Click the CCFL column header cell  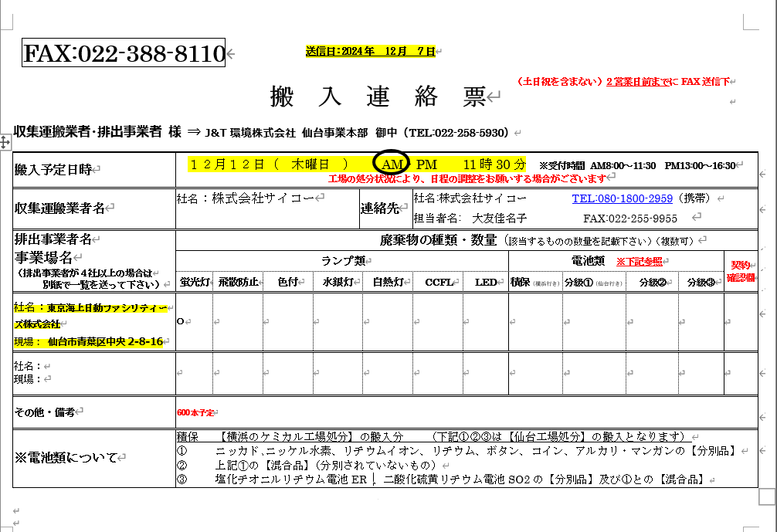pyautogui.click(x=439, y=283)
